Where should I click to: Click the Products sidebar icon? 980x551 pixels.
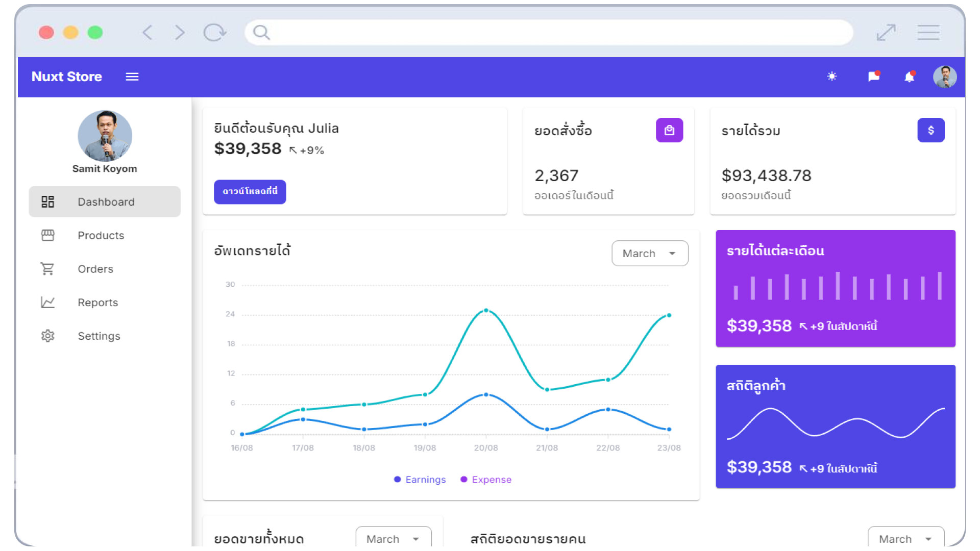[47, 235]
